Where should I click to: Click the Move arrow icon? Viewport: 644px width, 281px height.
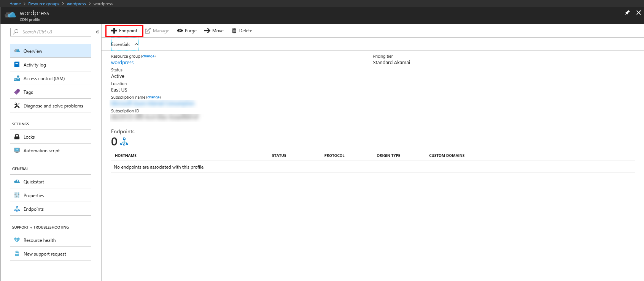(207, 31)
